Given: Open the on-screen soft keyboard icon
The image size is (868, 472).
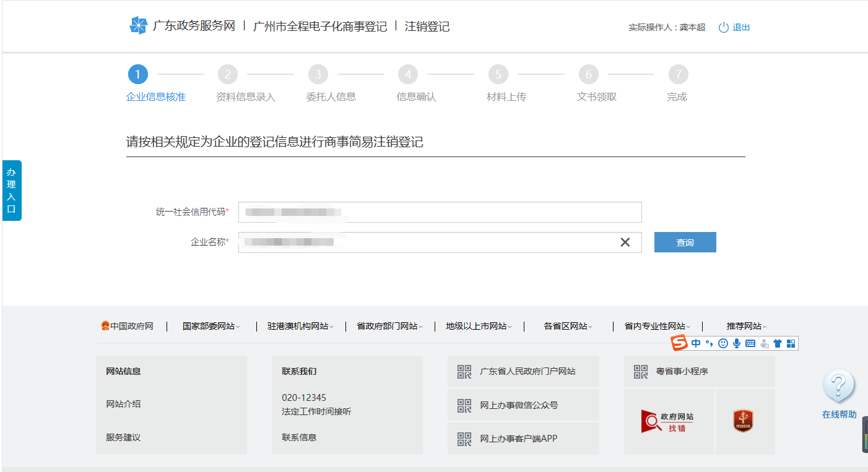Looking at the screenshot, I should 750,343.
